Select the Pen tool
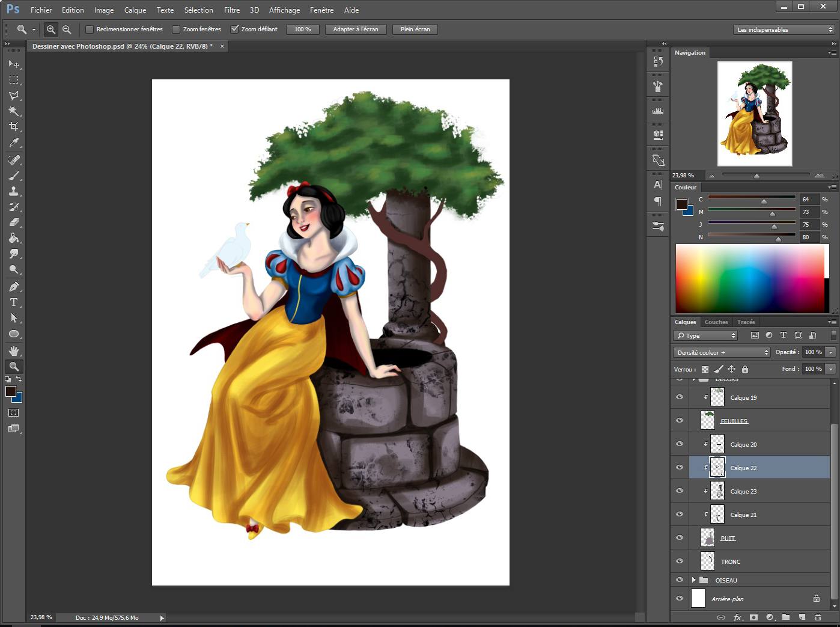 click(x=13, y=287)
